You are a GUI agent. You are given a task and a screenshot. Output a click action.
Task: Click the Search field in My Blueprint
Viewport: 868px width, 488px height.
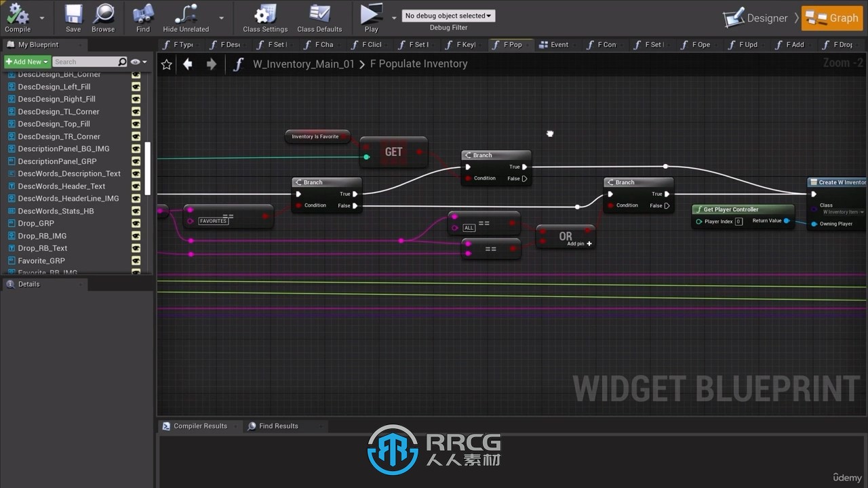click(x=85, y=62)
